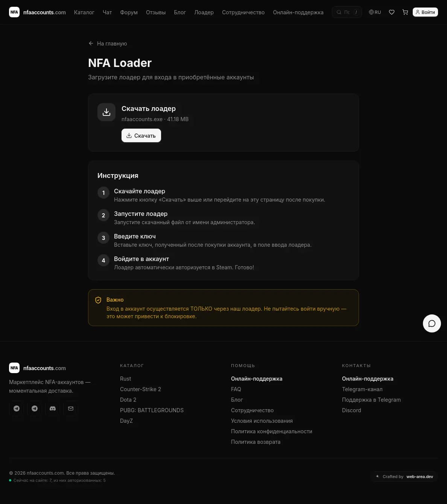
Task: Open Онлайн-поддержка under the Помощь column
Action: point(257,379)
